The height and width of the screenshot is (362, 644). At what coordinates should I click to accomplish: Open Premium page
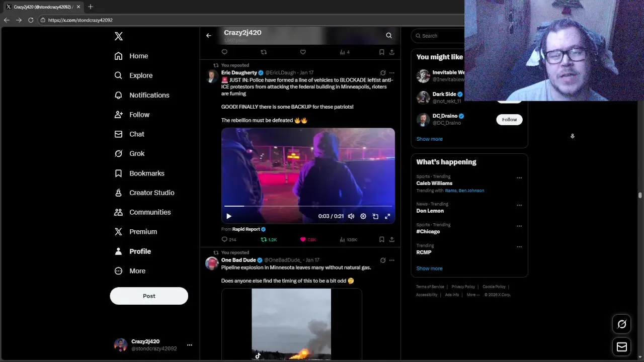(136, 232)
